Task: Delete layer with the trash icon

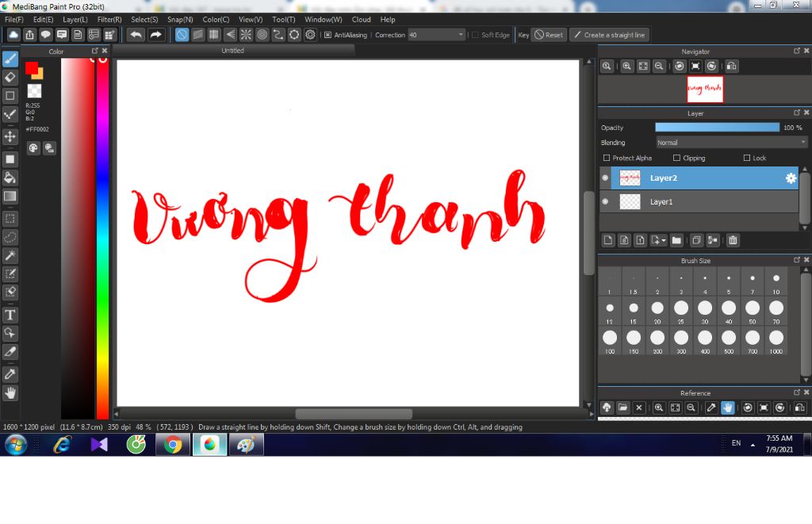Action: tap(733, 240)
